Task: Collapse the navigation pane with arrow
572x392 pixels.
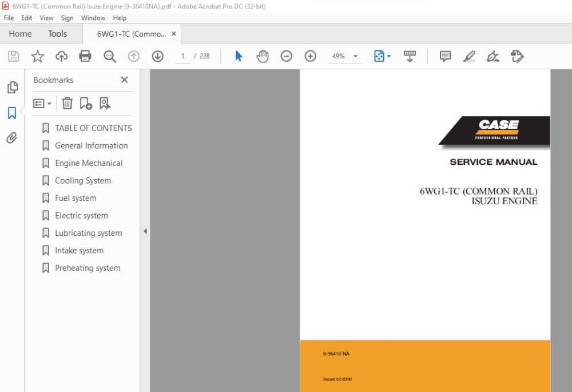Action: pos(145,231)
